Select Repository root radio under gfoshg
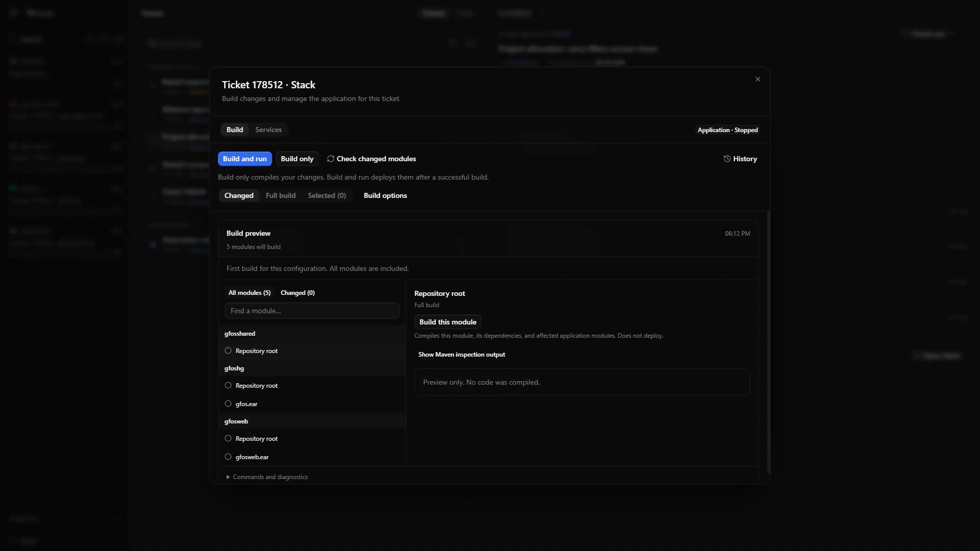Screen dimensions: 980x551 click(228, 386)
